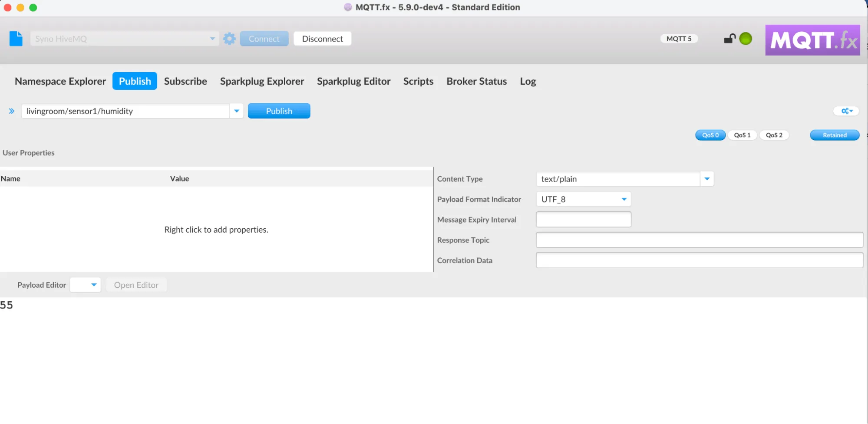Switch to Scripts tab
This screenshot has width=868, height=424.
pyautogui.click(x=418, y=81)
